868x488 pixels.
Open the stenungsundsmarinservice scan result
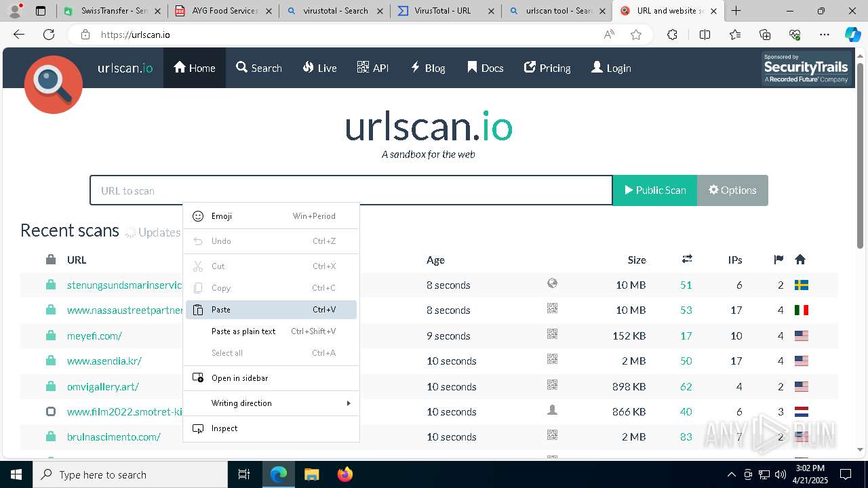pos(125,285)
